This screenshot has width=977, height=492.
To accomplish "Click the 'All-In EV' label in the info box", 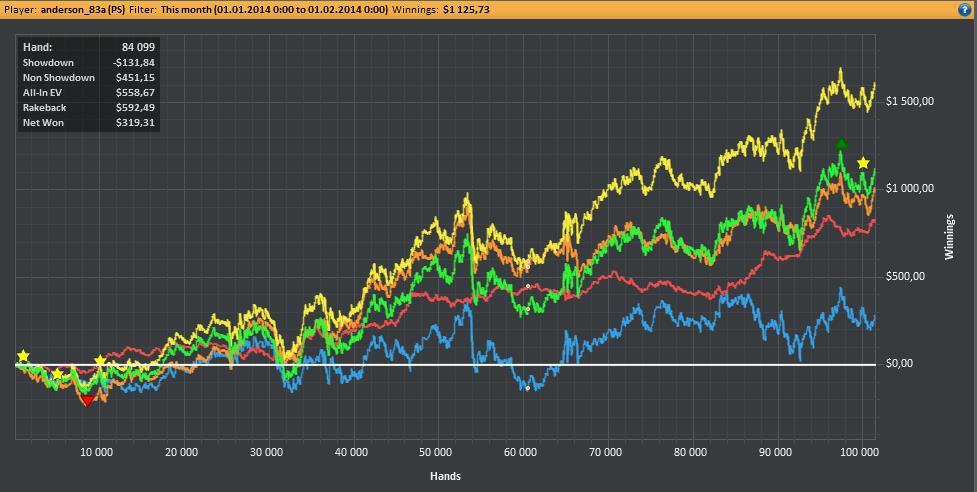I will tap(44, 92).
